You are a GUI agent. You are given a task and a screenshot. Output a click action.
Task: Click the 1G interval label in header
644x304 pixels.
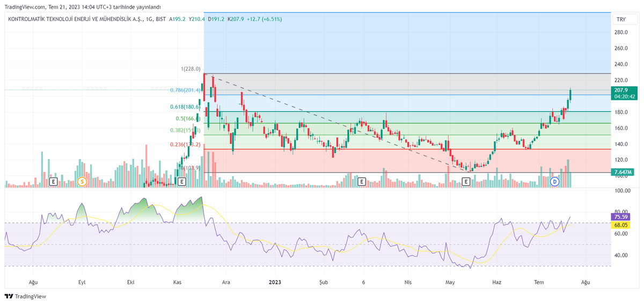point(150,19)
